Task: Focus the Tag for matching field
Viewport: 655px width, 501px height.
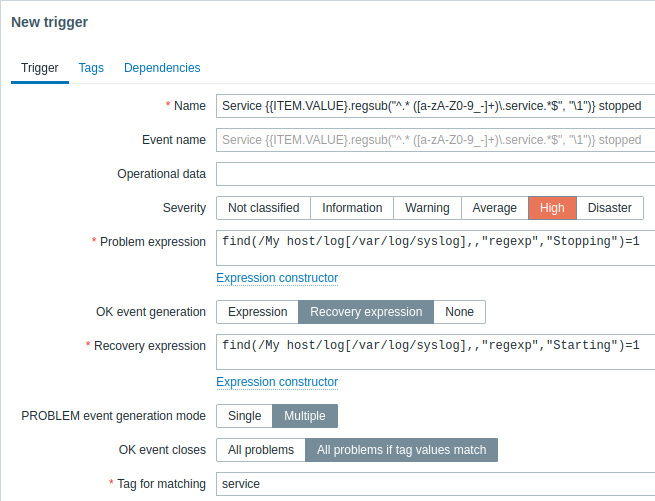Action: click(x=435, y=484)
